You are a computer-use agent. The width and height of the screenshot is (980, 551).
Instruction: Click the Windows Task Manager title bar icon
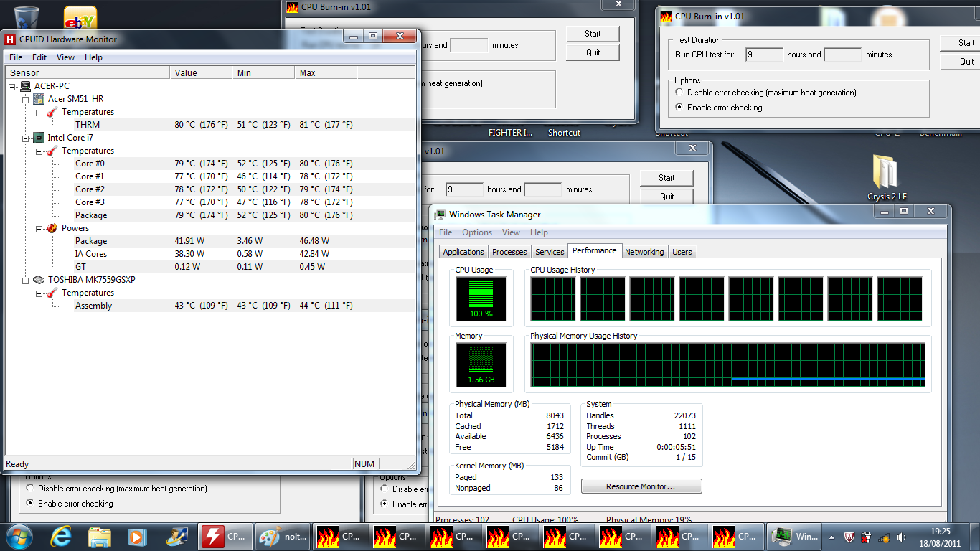point(440,214)
